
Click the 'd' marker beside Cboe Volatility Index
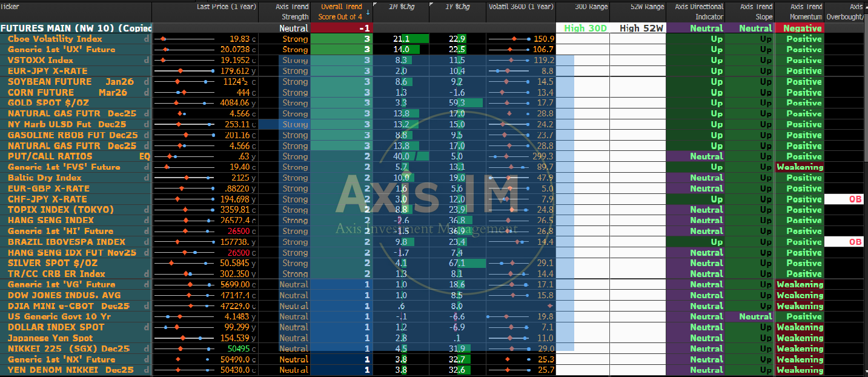click(x=146, y=39)
